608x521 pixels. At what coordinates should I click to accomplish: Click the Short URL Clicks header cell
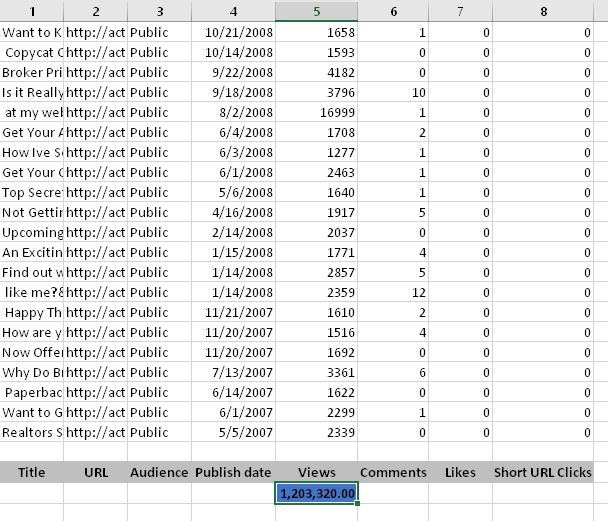tap(543, 472)
